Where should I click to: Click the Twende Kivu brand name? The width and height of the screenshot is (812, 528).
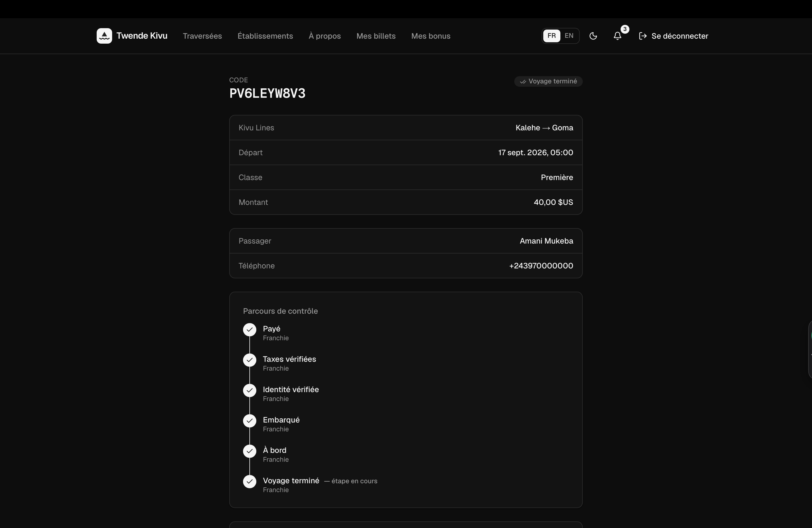142,36
